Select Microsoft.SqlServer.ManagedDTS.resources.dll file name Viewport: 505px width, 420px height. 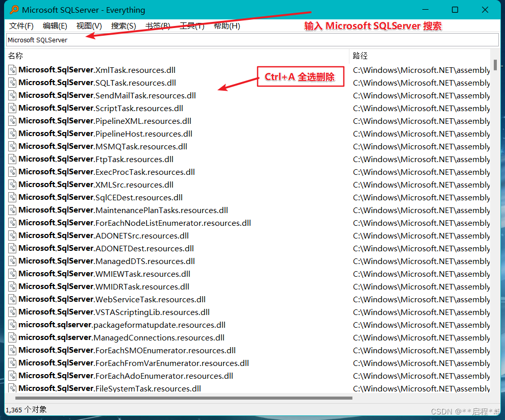click(x=107, y=261)
